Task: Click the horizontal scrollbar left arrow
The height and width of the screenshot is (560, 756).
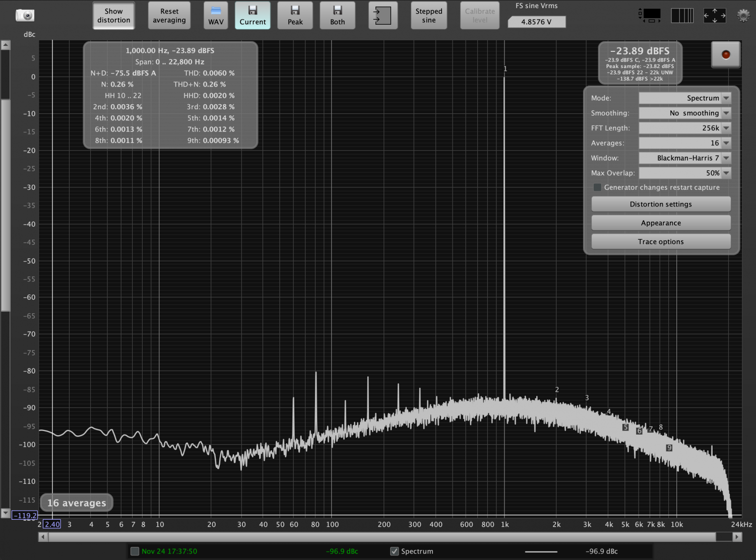Action: (x=43, y=537)
